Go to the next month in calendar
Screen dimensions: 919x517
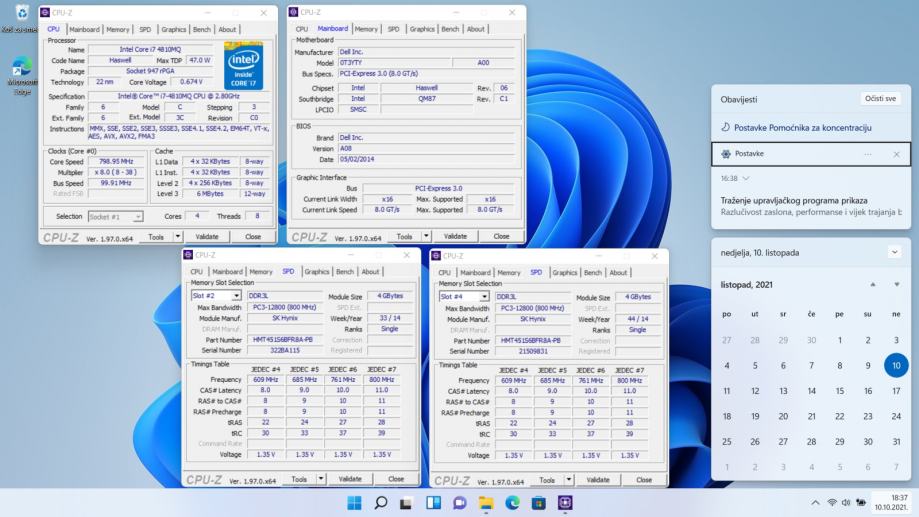(897, 285)
